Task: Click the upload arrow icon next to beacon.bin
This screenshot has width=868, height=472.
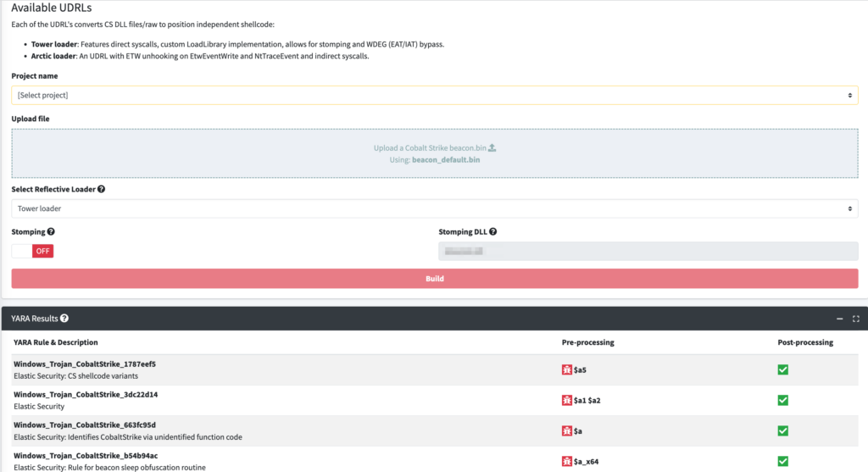Action: coord(492,147)
